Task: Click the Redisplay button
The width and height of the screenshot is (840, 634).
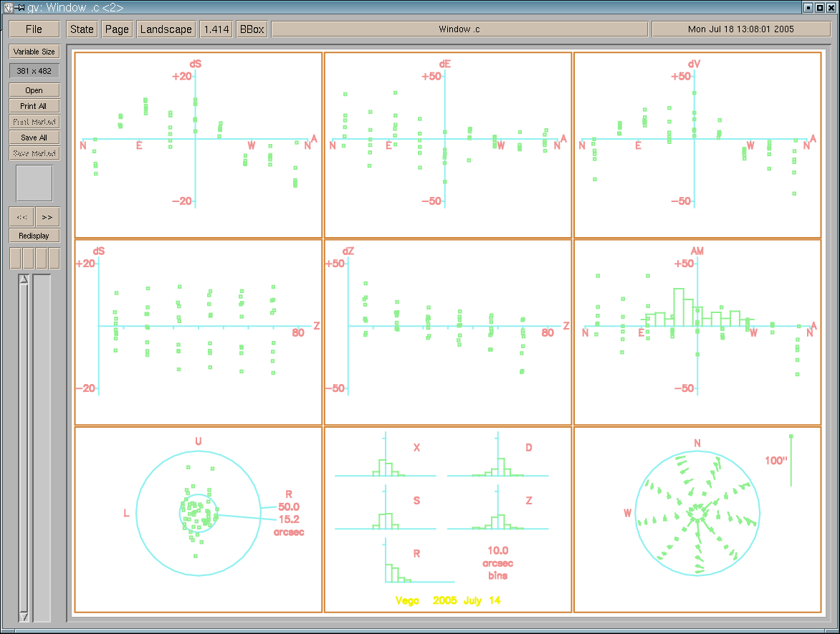Action: click(x=34, y=236)
